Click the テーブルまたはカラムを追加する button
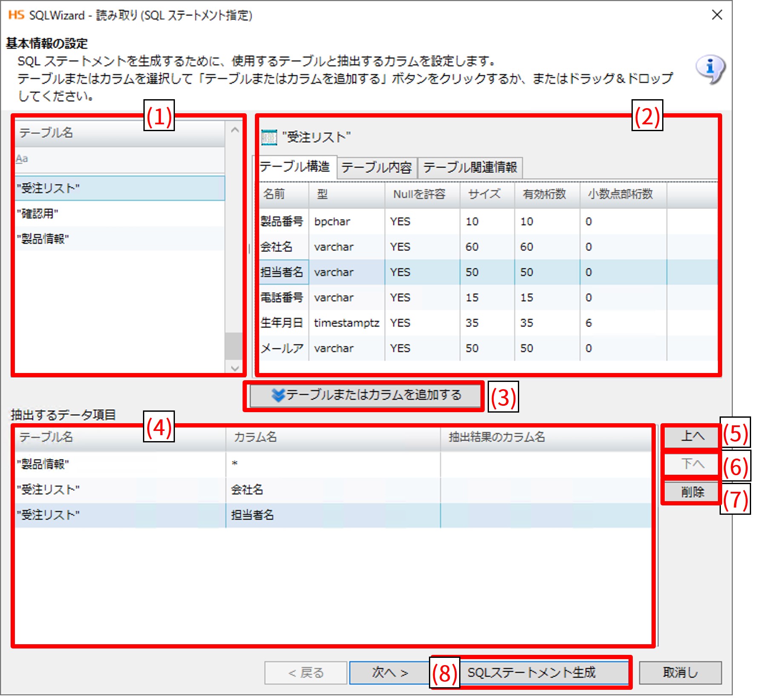Viewport: 763px width, 700px height. pos(365,395)
